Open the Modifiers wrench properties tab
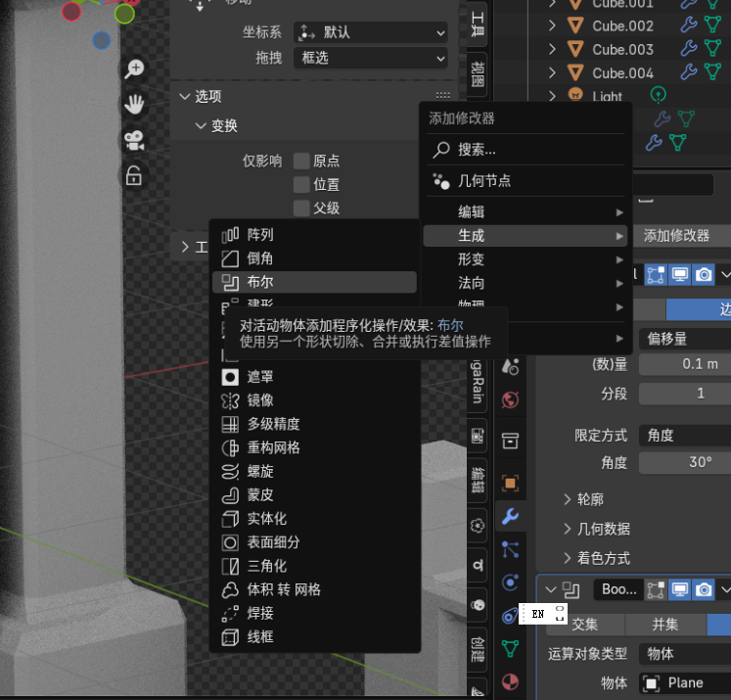The image size is (731, 700). 510,516
